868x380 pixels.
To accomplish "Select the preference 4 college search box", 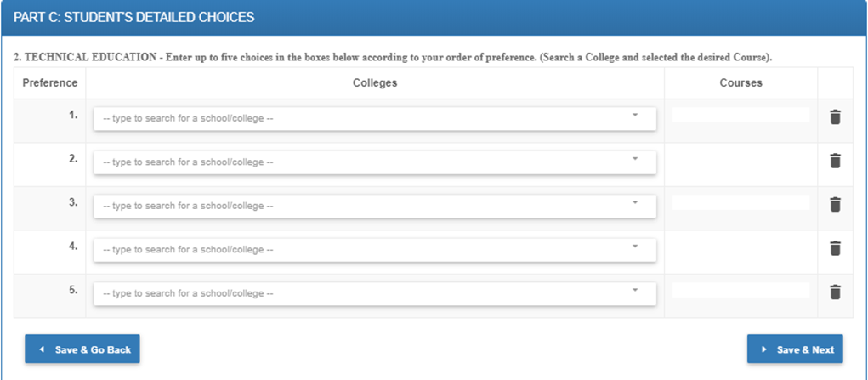I will [x=374, y=249].
